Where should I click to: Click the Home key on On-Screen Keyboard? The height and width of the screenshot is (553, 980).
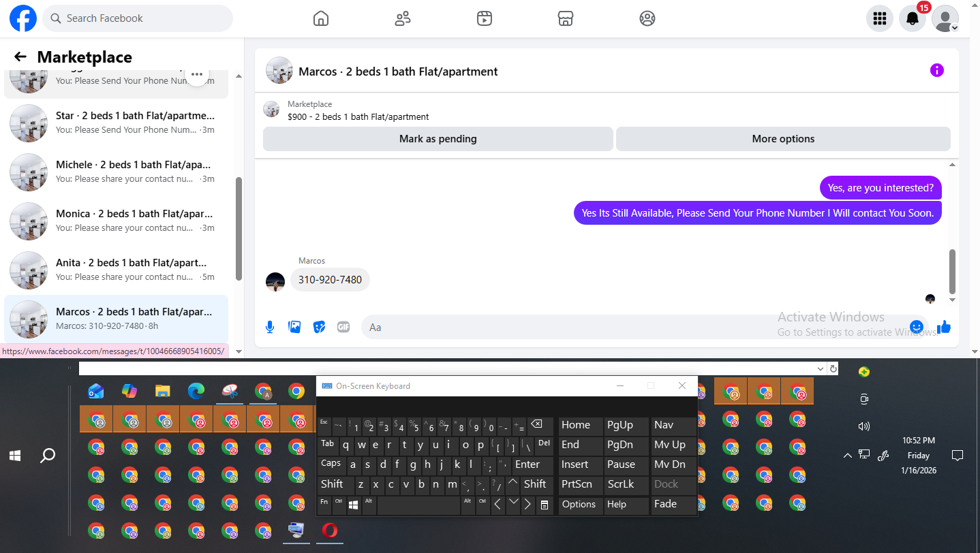[580, 425]
